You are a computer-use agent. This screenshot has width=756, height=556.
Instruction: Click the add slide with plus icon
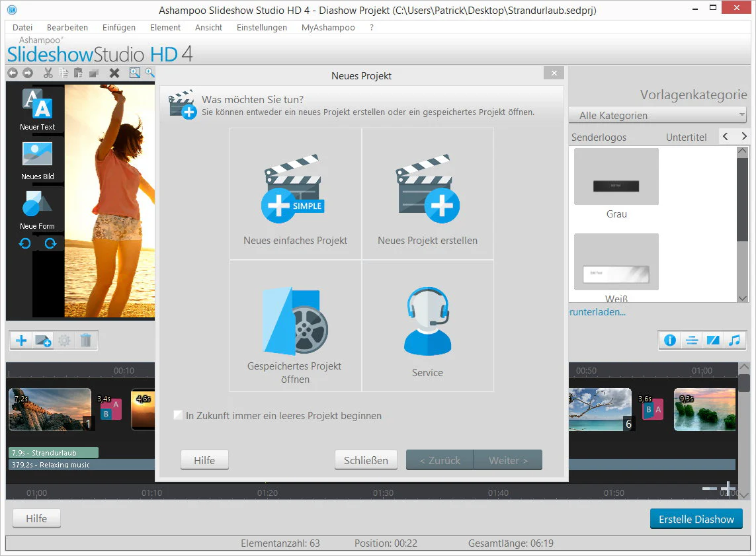pos(44,340)
